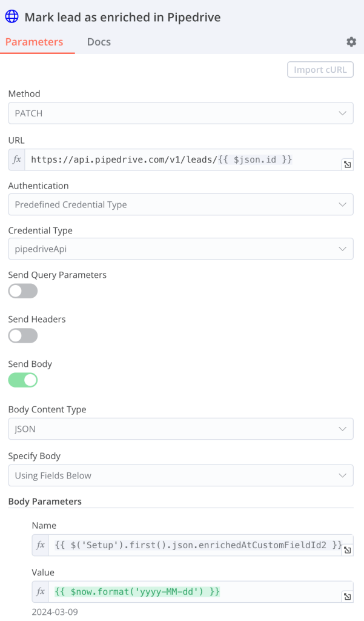Enable Send Headers
Image resolution: width=364 pixels, height=621 pixels.
pos(22,335)
